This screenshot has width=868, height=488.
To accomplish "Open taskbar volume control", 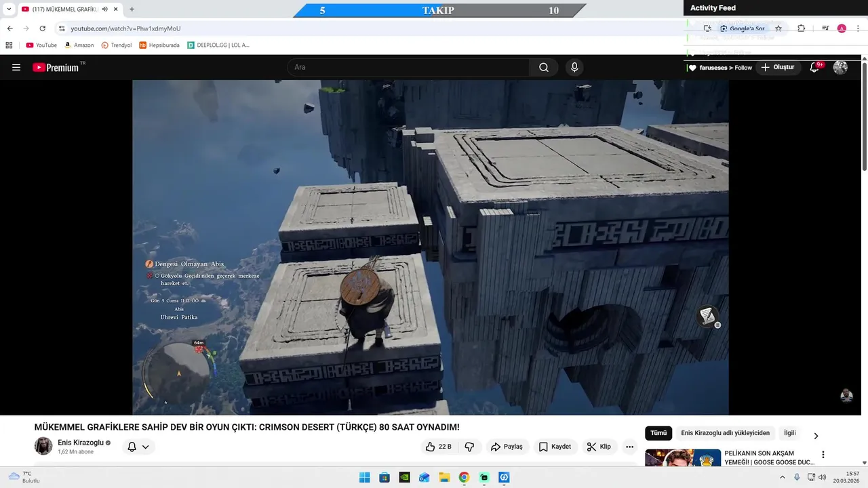I will [x=822, y=477].
